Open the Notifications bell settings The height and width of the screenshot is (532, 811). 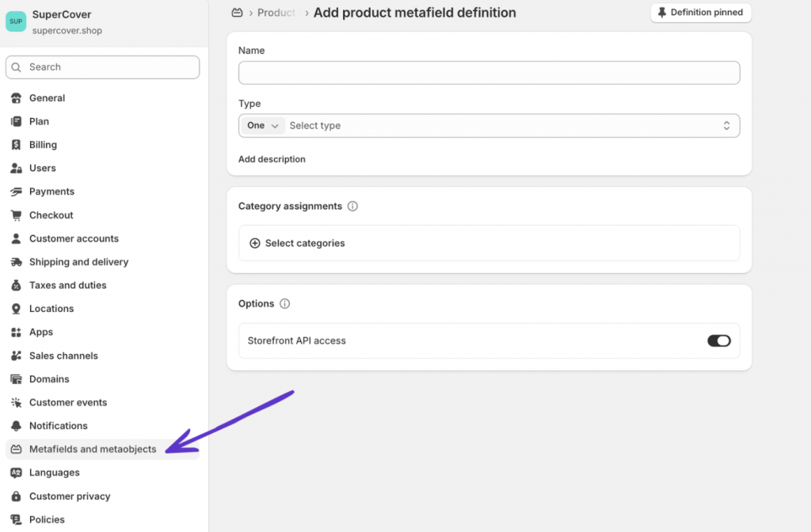click(17, 425)
